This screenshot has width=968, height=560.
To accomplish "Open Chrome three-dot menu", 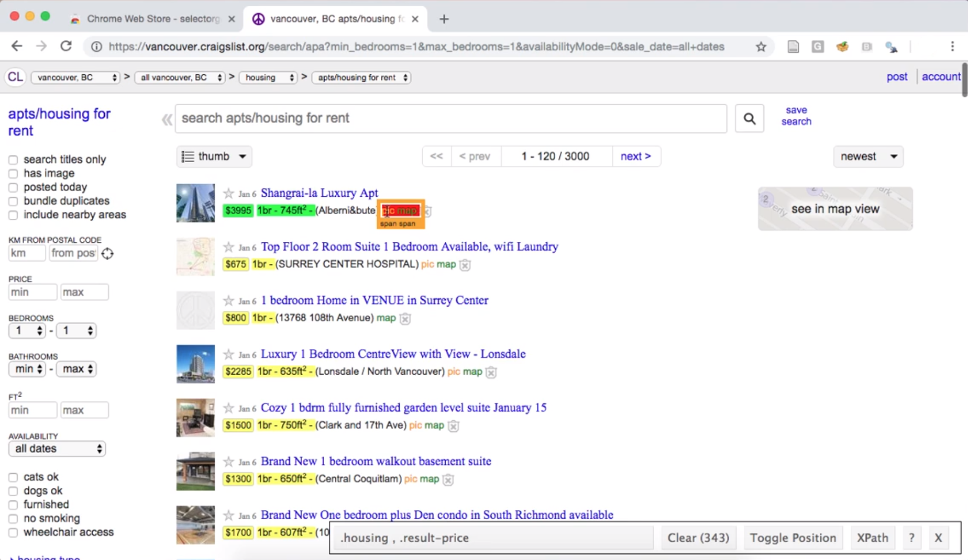I will pyautogui.click(x=952, y=47).
